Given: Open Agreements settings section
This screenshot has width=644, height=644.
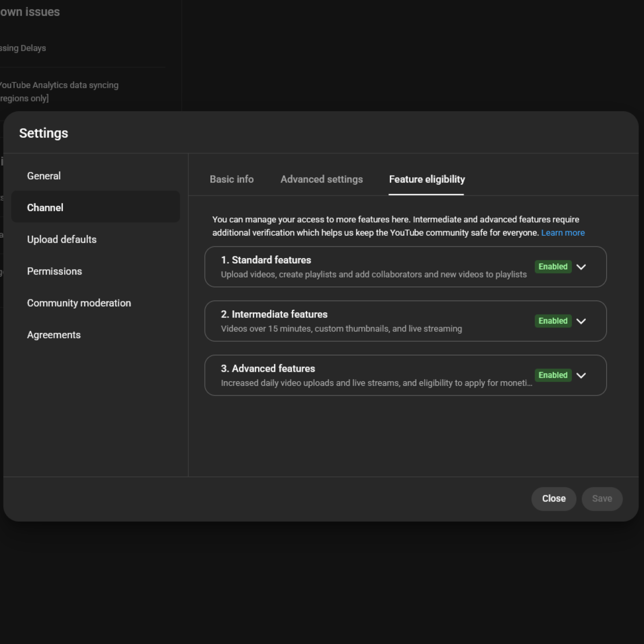Looking at the screenshot, I should pos(54,335).
